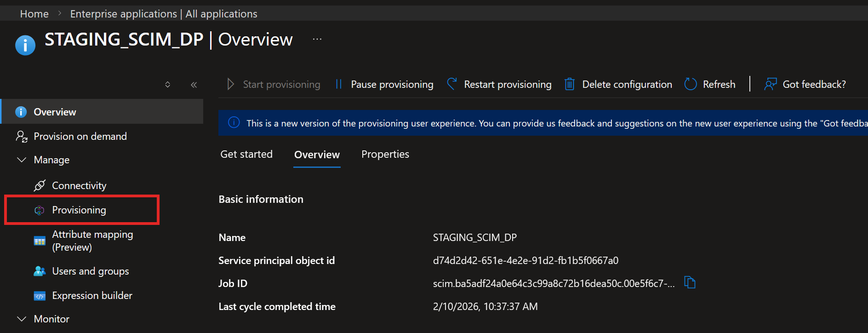868x333 pixels.
Task: Click the Manage section label
Action: point(51,160)
